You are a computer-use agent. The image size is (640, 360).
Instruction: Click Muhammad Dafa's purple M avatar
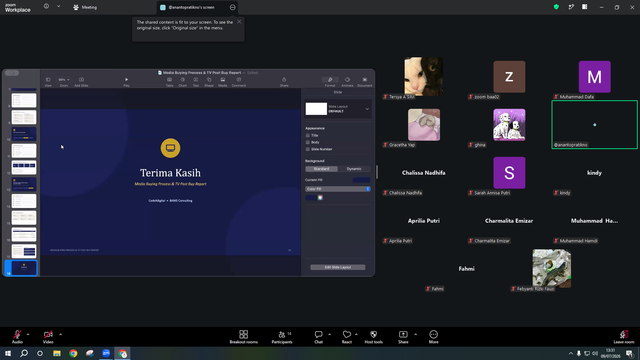594,77
